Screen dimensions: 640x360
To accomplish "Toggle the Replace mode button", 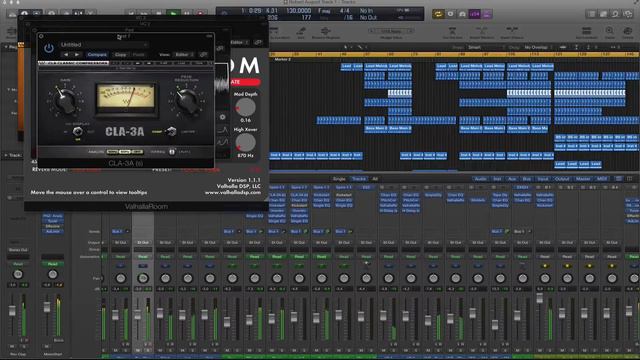I will pos(451,14).
